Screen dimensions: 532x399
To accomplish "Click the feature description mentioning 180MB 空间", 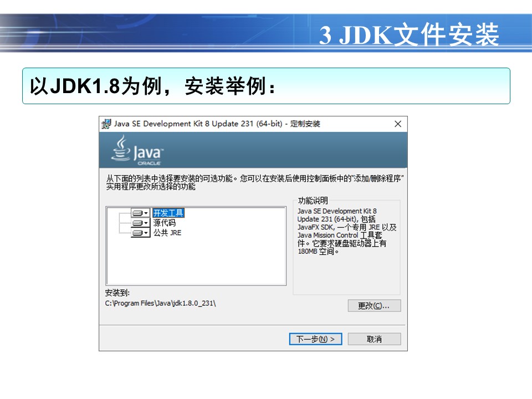I will click(x=347, y=231).
